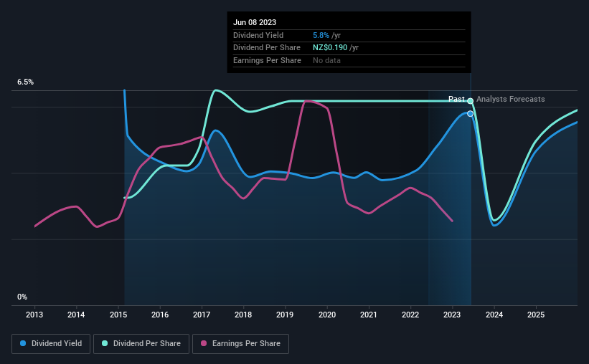Click the NZ$0.190 dividend per share value
589x364 pixels.
pyautogui.click(x=330, y=48)
